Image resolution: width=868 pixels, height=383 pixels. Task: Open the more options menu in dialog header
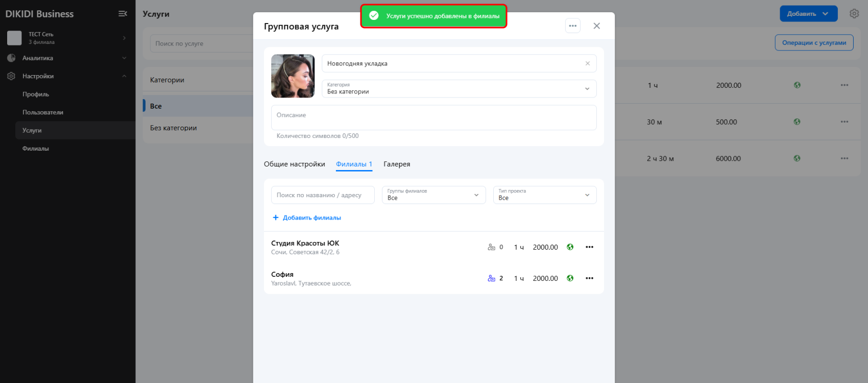[x=572, y=26]
